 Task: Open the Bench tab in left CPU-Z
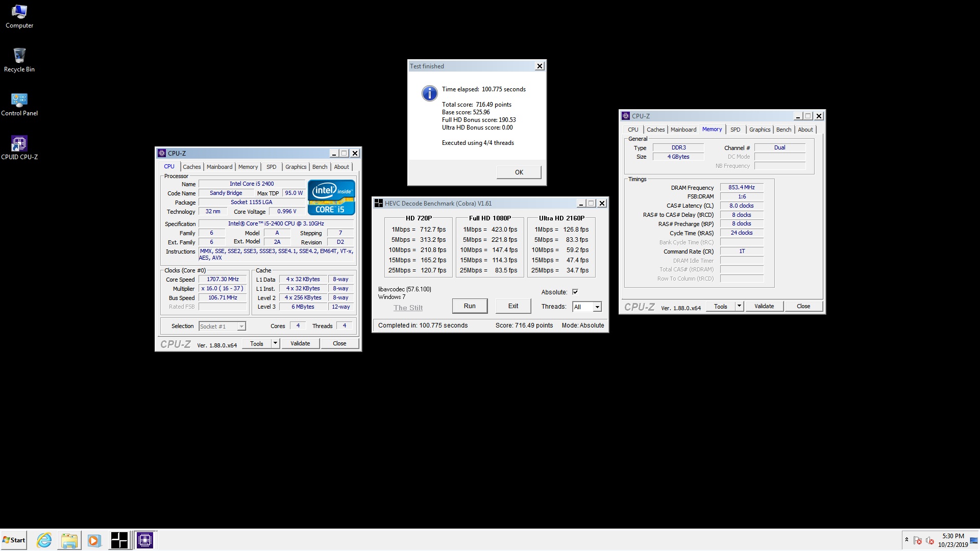tap(320, 167)
